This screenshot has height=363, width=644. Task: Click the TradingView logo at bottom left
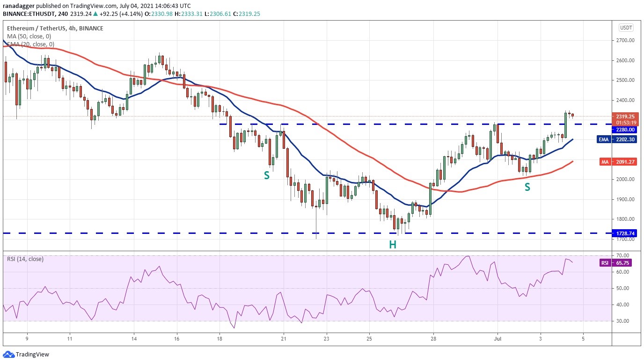(26, 355)
